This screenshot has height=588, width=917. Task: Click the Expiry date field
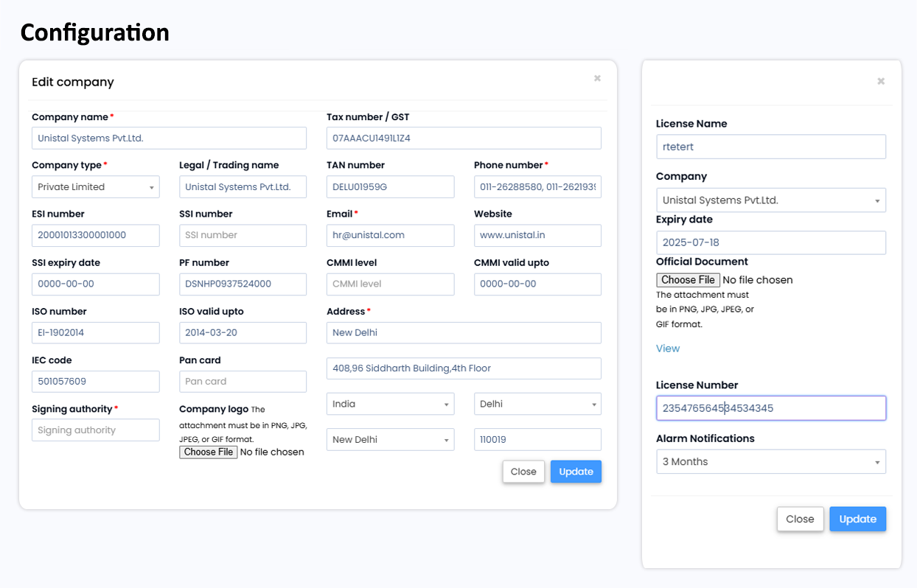(770, 242)
